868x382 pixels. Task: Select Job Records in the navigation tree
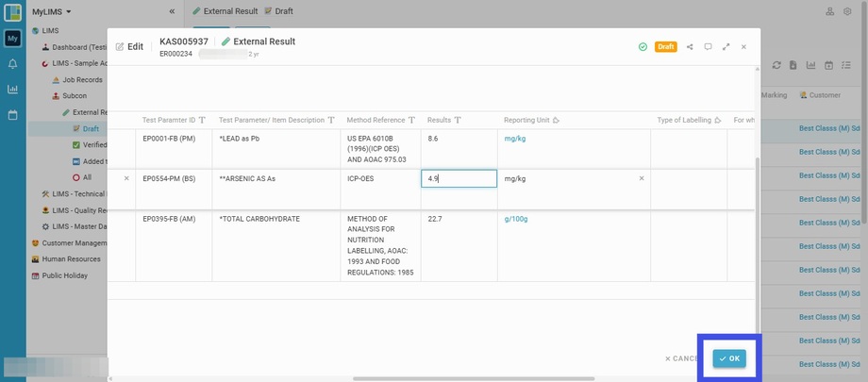click(x=82, y=80)
